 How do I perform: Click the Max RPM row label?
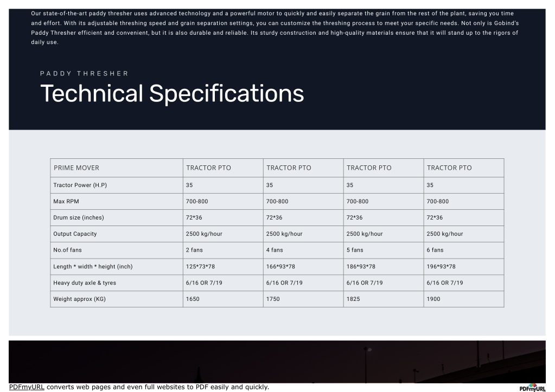pos(66,201)
